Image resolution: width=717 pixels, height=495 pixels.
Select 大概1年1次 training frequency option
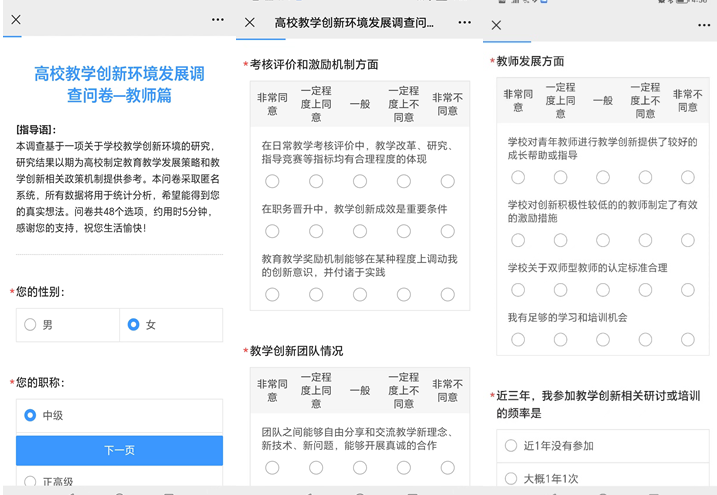511,479
